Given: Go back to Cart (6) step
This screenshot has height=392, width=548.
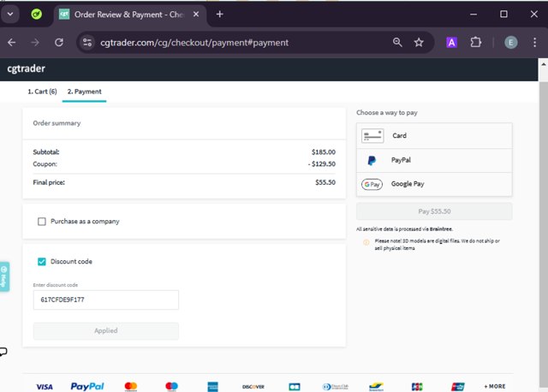Looking at the screenshot, I should pos(41,92).
